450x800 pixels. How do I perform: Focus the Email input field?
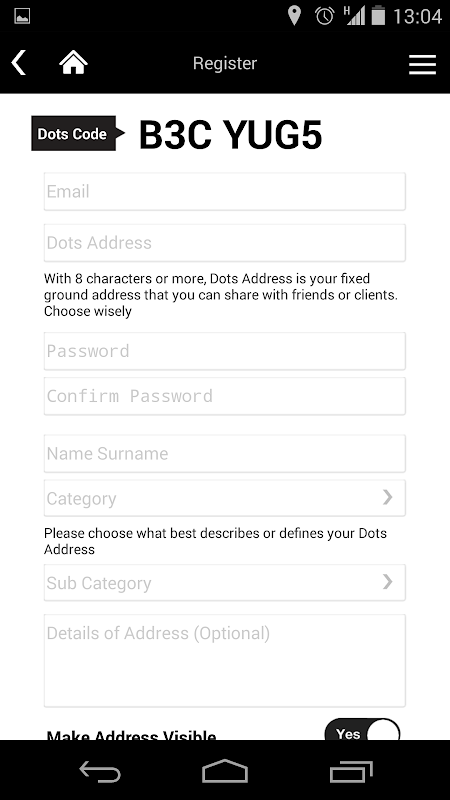224,191
